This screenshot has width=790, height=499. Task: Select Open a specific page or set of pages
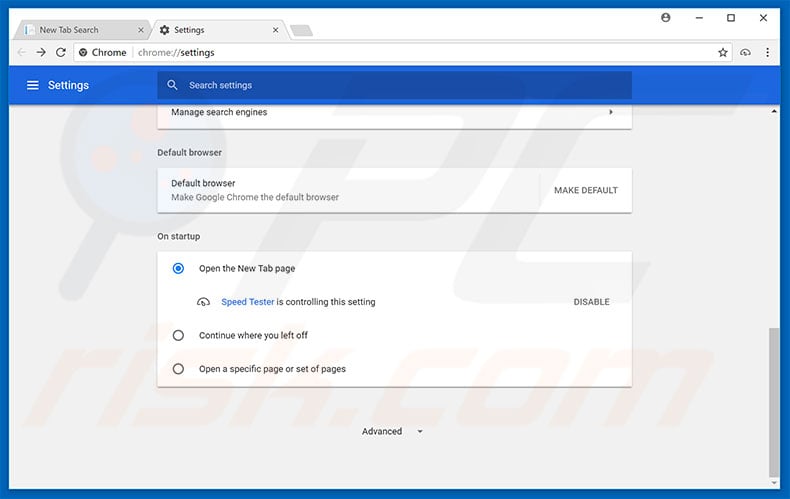178,369
